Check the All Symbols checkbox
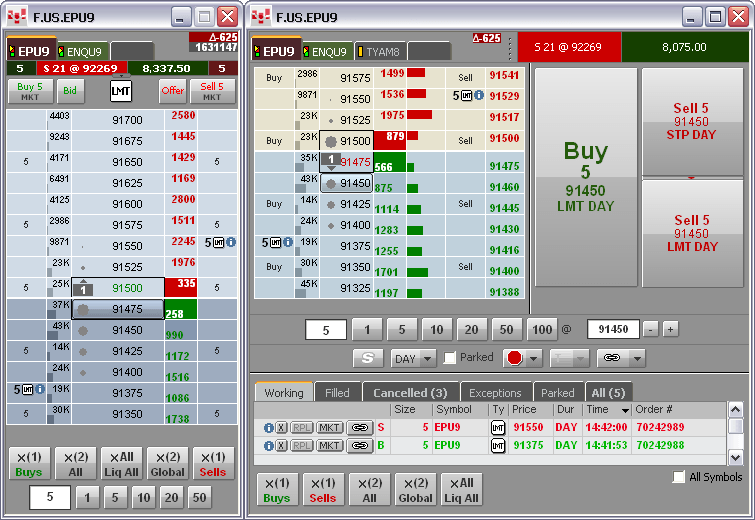The width and height of the screenshot is (755, 520). [679, 477]
